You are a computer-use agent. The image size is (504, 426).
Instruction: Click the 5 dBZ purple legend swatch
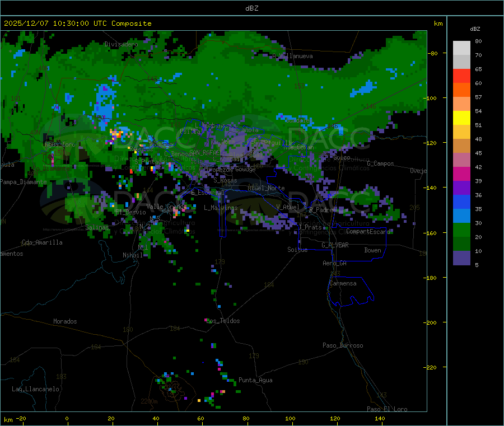pyautogui.click(x=461, y=258)
